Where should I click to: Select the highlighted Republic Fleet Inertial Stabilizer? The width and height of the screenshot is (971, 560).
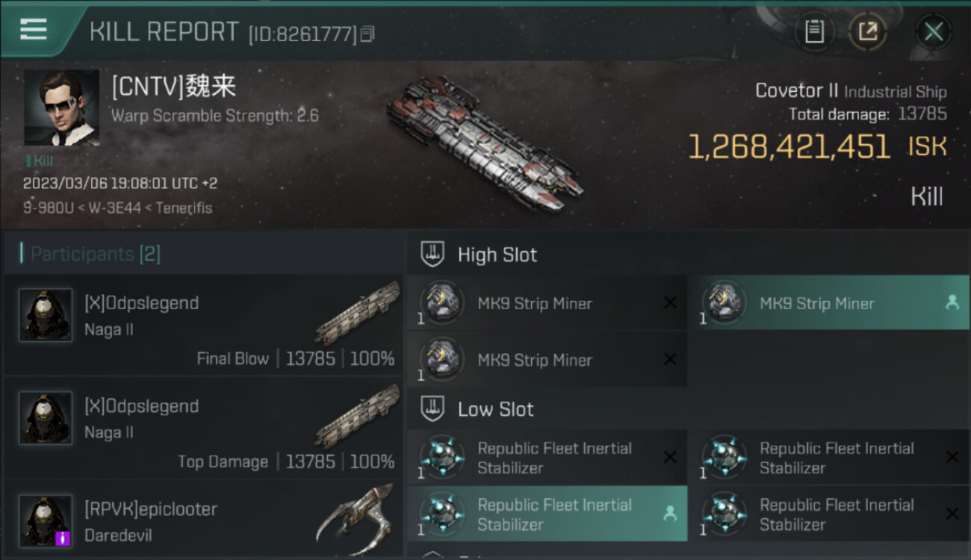[x=547, y=514]
